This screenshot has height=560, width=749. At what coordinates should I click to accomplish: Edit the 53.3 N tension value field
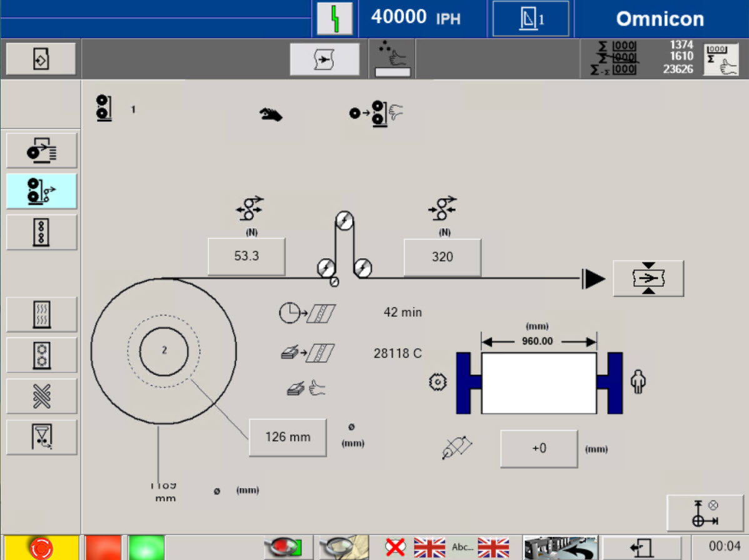[246, 256]
